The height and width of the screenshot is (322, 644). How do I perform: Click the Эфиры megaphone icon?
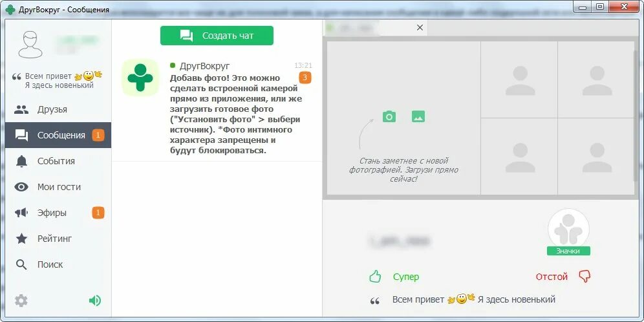(21, 213)
